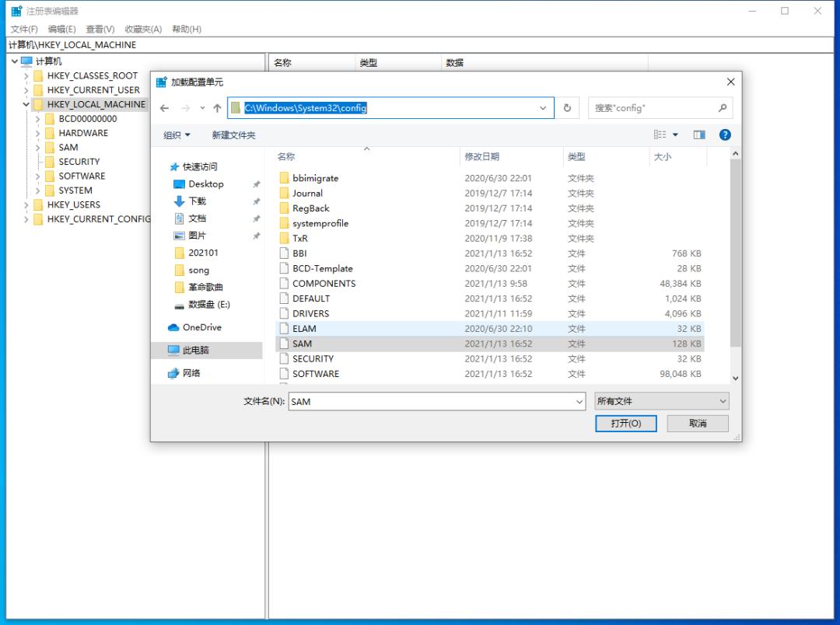The image size is (840, 625).
Task: Click the change view layout icon
Action: click(660, 134)
